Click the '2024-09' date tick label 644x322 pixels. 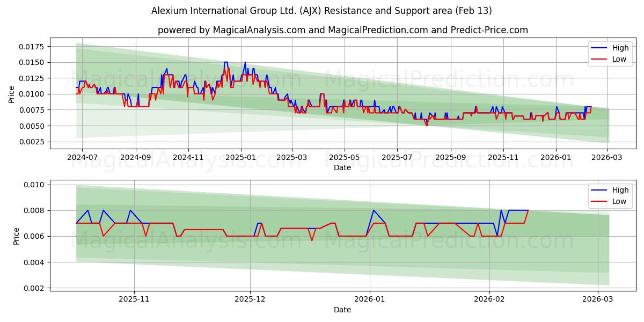tap(135, 158)
